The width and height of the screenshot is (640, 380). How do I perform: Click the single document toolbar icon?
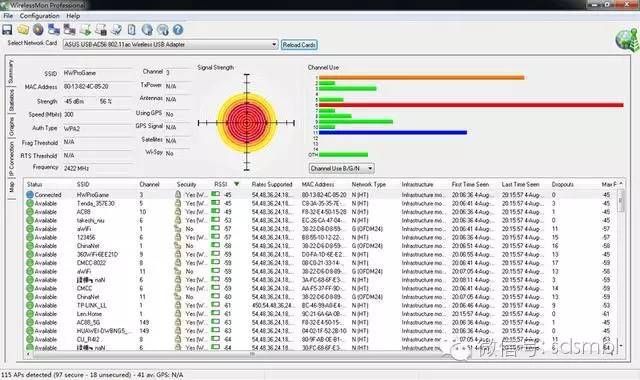click(131, 30)
